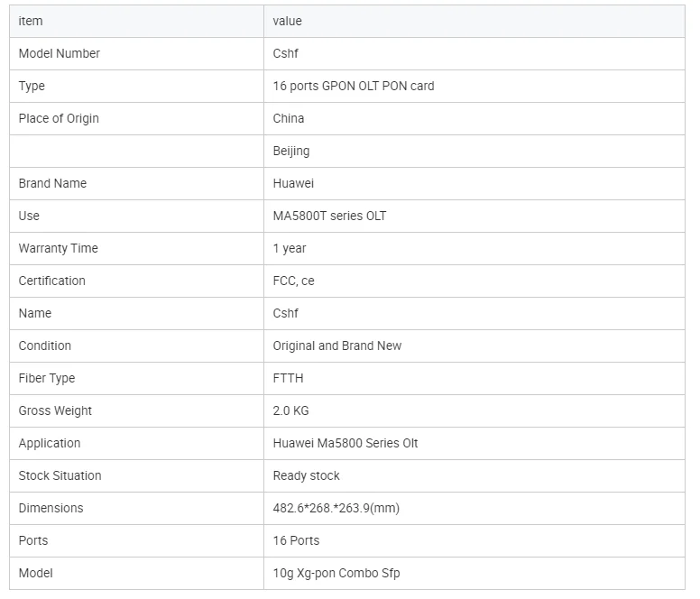Click the '16 Ports' value cell

coord(296,540)
